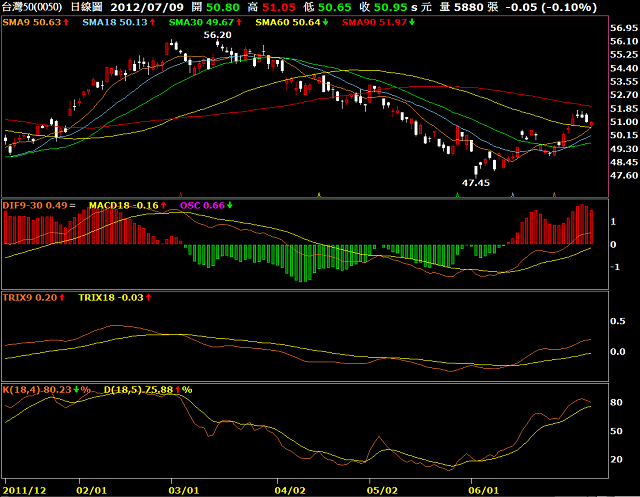
Task: Click the 0.0 TRIX axis label
Action: click(618, 352)
